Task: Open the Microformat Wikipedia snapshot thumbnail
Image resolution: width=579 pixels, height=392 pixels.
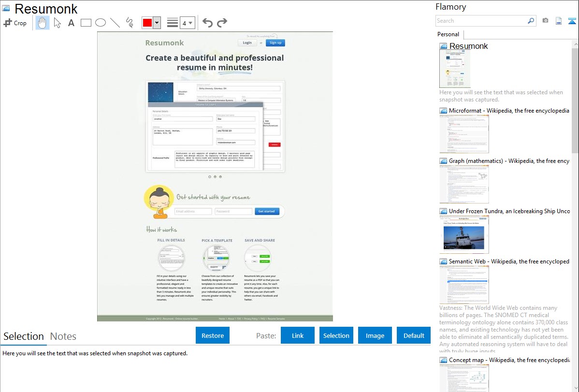Action: coord(464,134)
